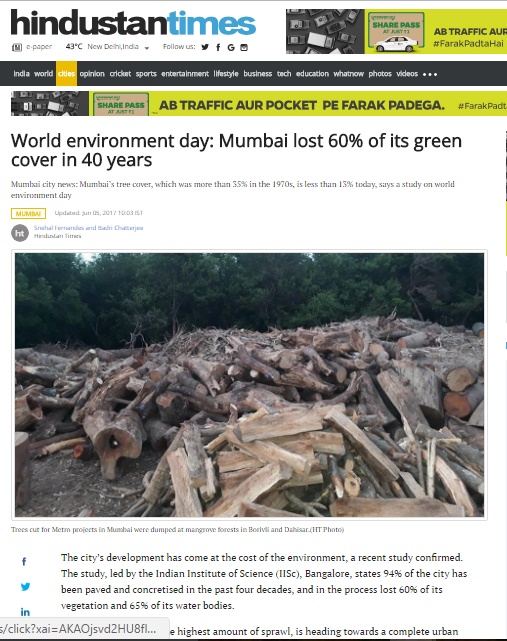This screenshot has width=507, height=641.
Task: Share article on LinkedIn sidebar icon
Action: (25, 612)
